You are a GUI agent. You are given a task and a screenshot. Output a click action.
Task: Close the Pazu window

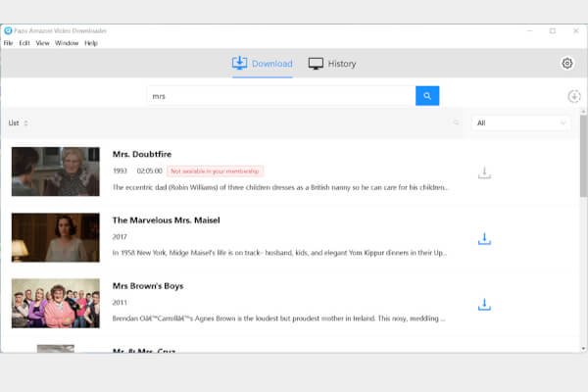click(x=576, y=30)
